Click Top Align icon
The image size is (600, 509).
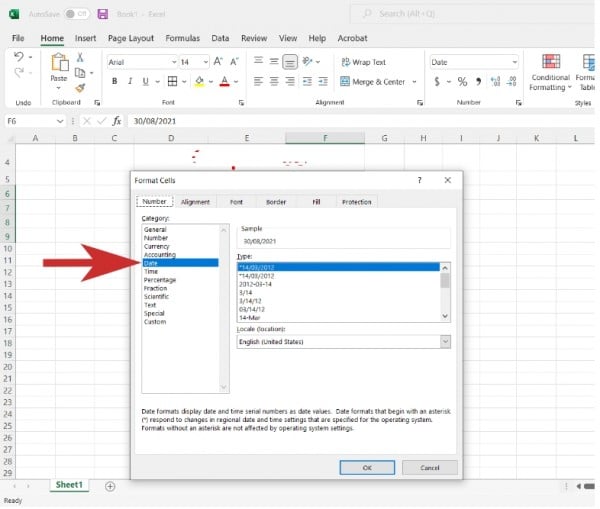(259, 61)
